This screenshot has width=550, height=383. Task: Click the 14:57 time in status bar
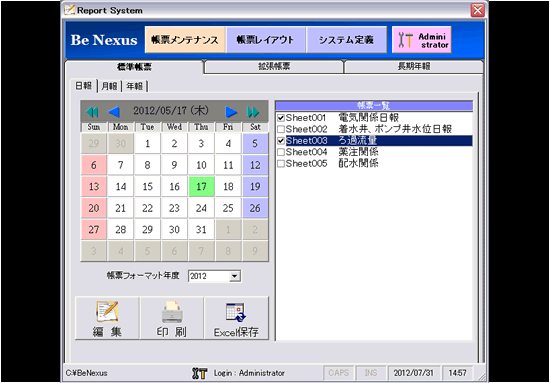pyautogui.click(x=457, y=373)
